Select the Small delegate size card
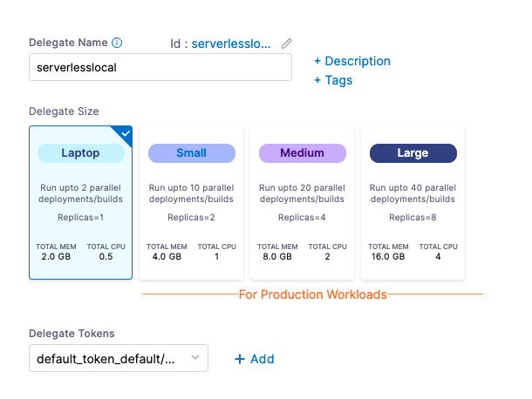This screenshot has height=399, width=532. (191, 203)
